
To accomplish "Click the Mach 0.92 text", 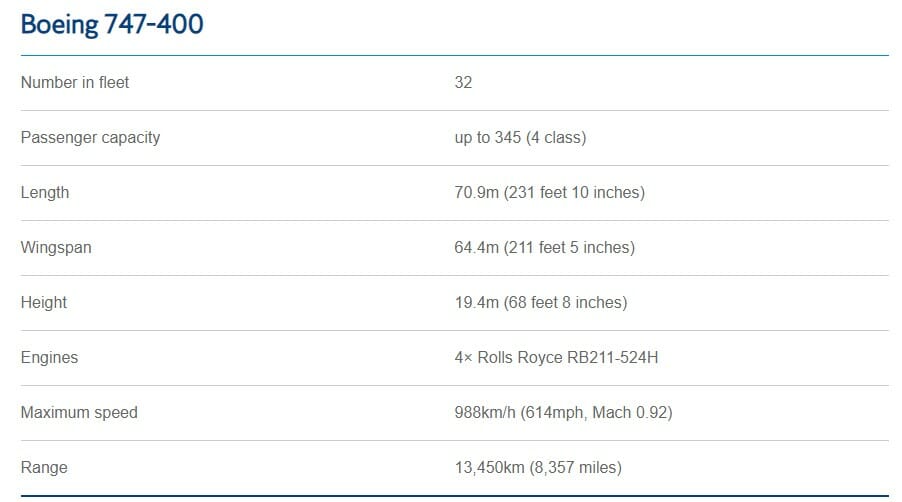I will (x=629, y=413).
